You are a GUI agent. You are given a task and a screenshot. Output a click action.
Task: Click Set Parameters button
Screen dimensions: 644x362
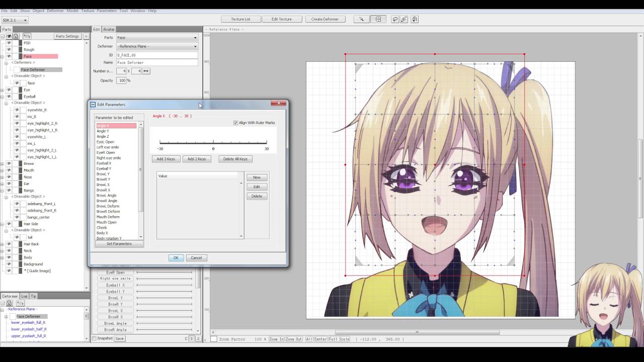pyautogui.click(x=119, y=244)
